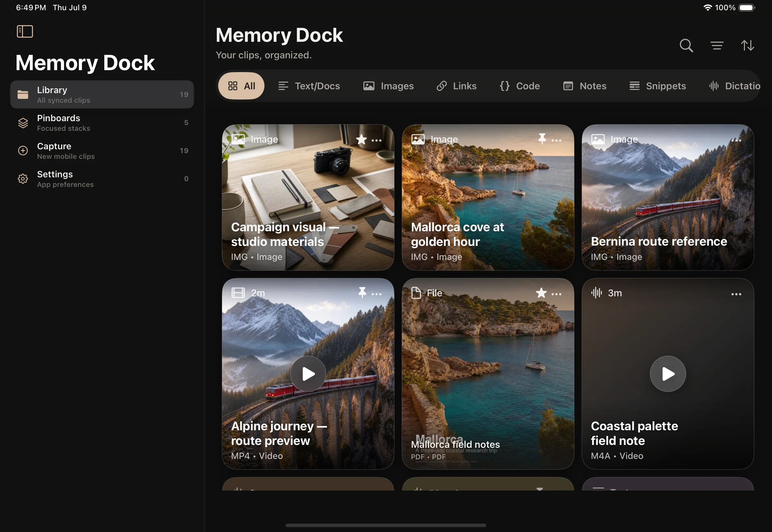This screenshot has width=772, height=532.
Task: Open more options on Alpine journey card
Action: tap(377, 294)
